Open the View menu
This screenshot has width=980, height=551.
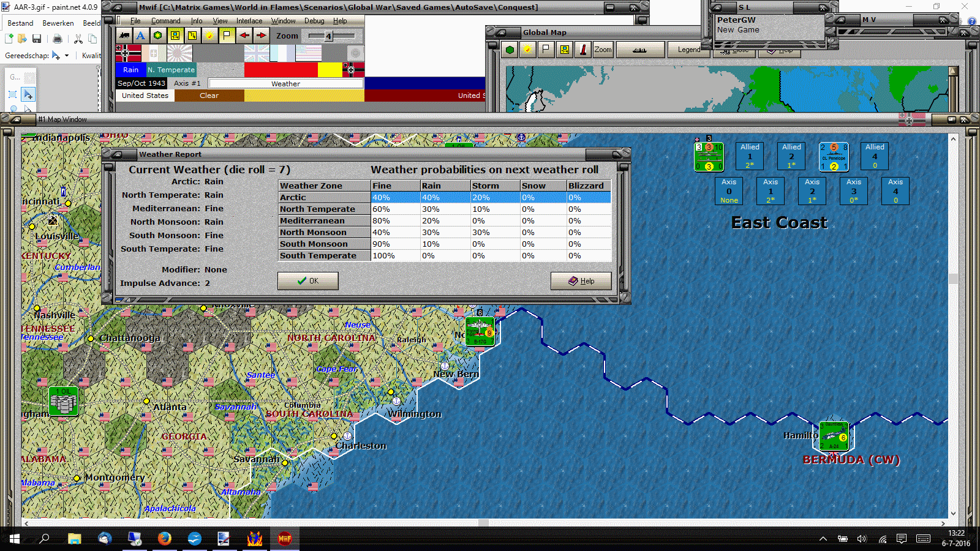(220, 21)
